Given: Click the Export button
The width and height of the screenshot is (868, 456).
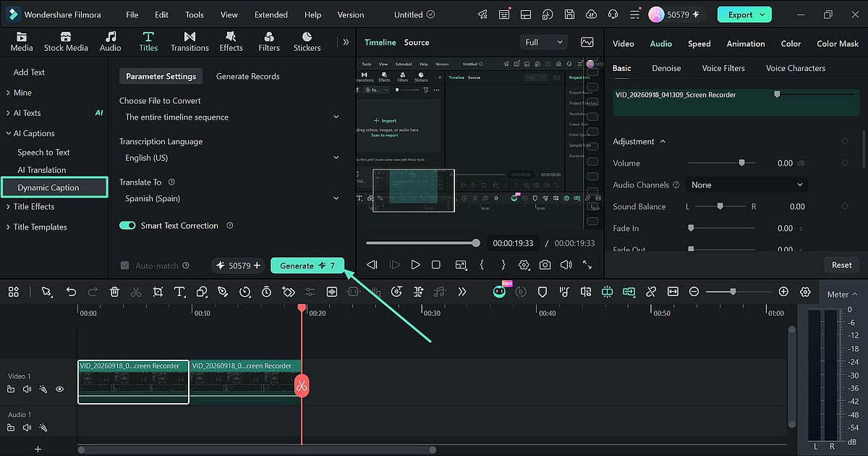Looking at the screenshot, I should coord(744,14).
